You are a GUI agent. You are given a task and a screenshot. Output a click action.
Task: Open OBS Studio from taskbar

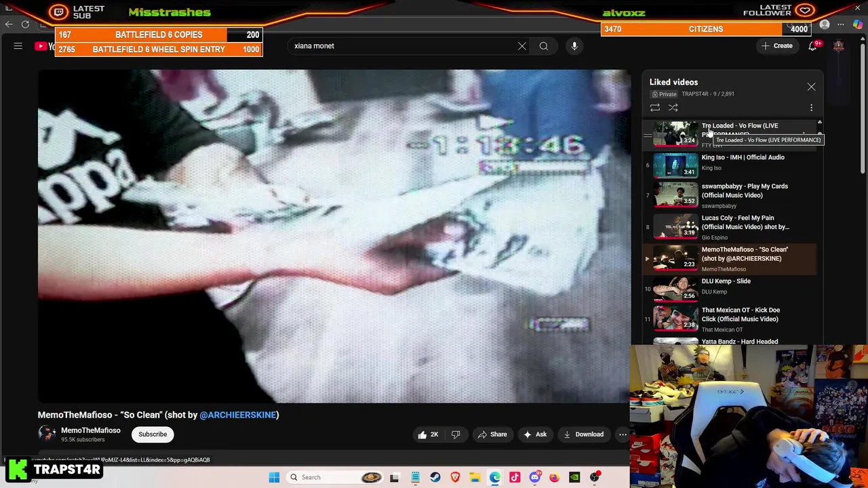pyautogui.click(x=595, y=477)
